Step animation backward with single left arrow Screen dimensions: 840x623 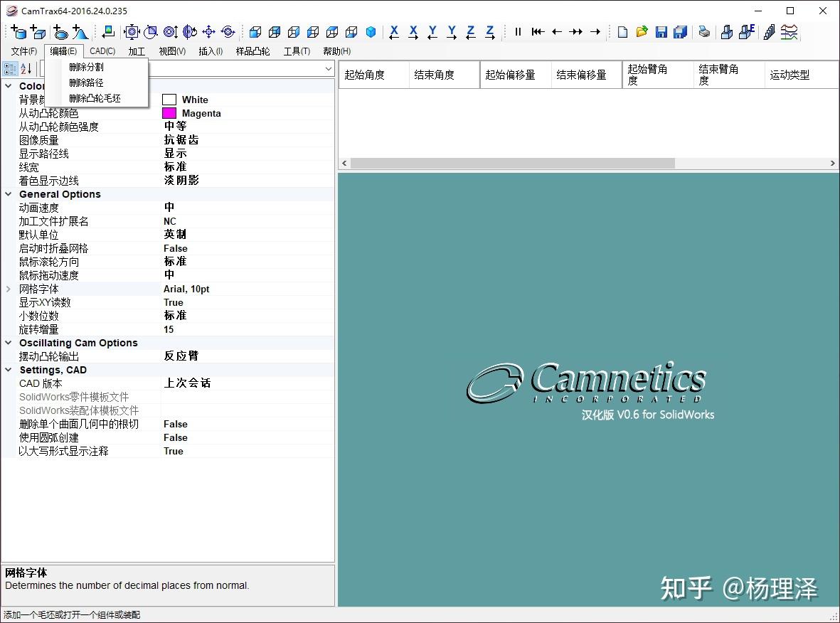557,32
